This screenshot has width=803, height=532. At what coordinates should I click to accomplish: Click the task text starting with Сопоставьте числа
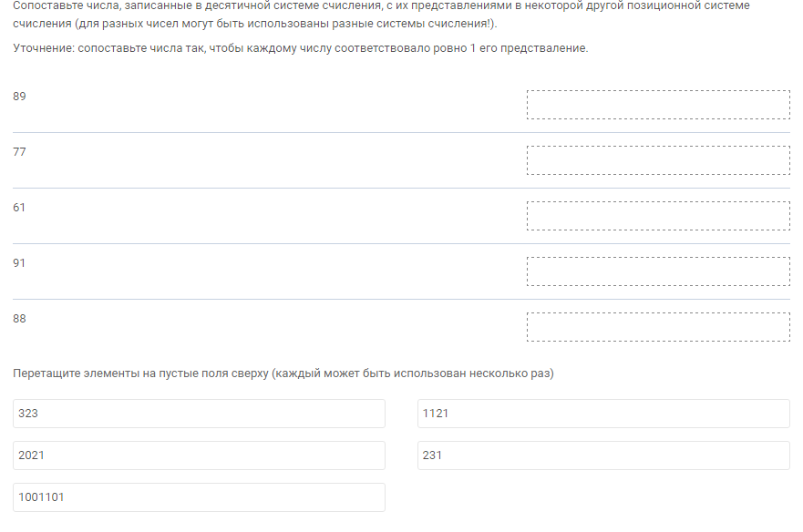pyautogui.click(x=381, y=15)
